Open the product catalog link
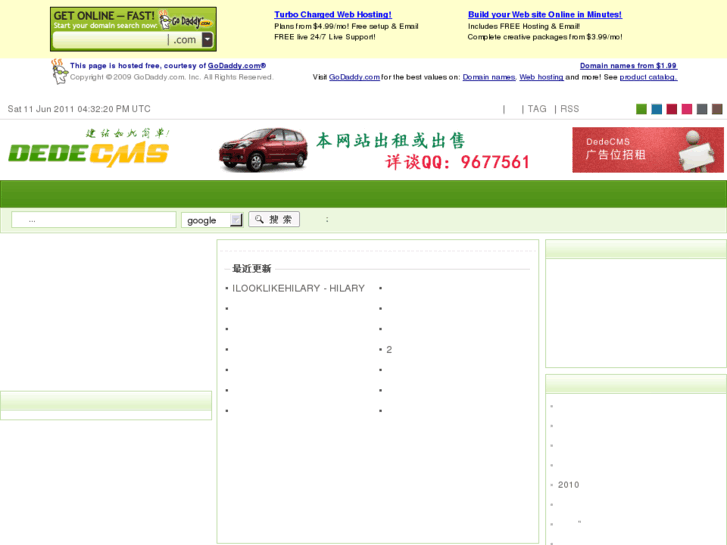This screenshot has width=727, height=545. pos(648,77)
